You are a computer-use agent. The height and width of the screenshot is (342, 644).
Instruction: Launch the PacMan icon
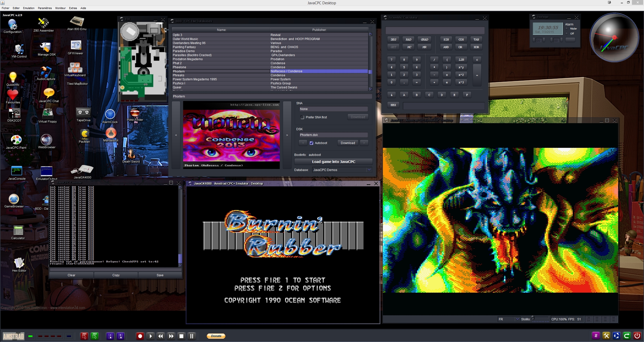[85, 136]
